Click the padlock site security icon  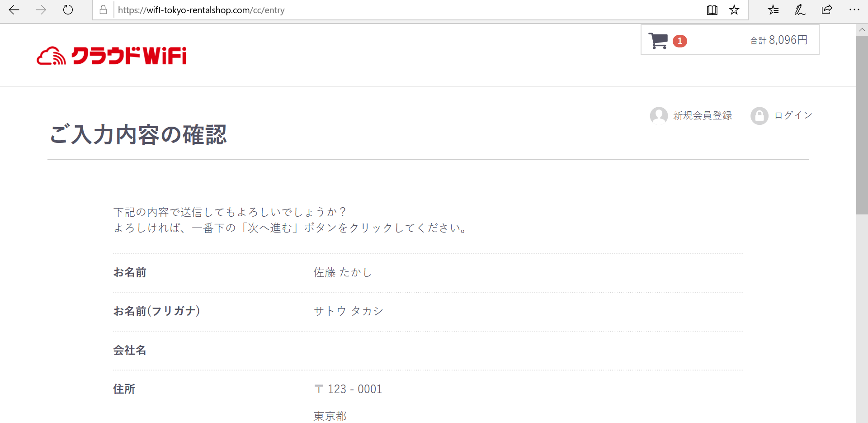tap(104, 10)
